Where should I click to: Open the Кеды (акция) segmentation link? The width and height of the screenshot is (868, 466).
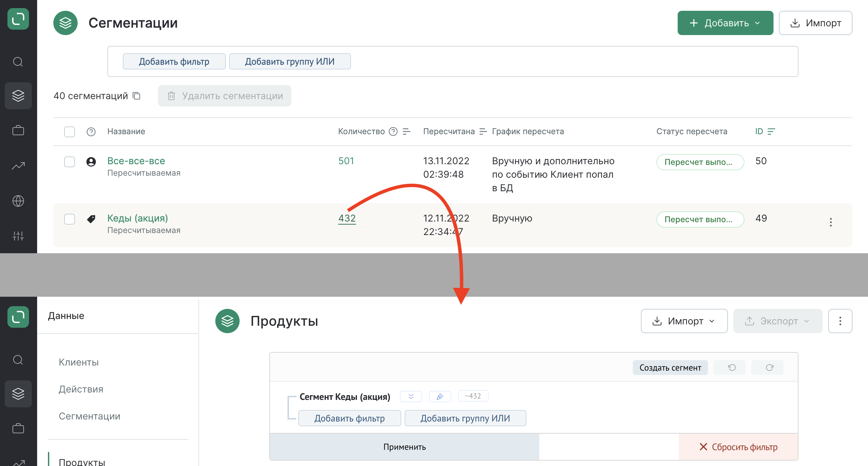[138, 218]
